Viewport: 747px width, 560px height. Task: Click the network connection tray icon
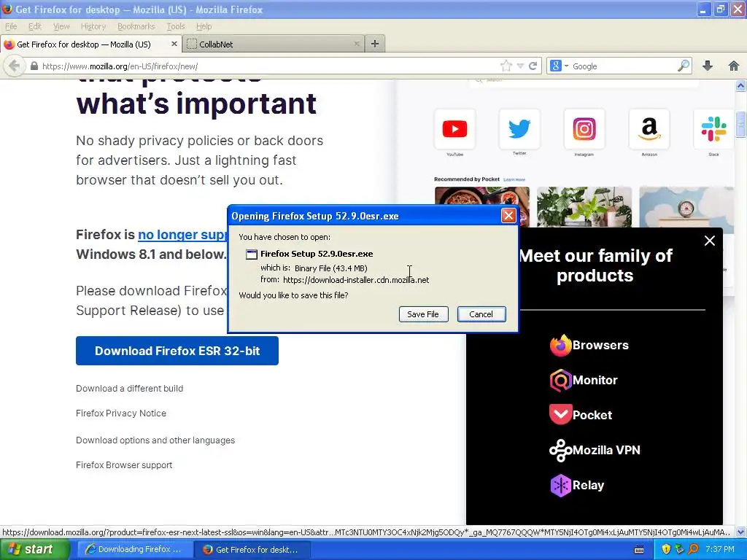679,550
